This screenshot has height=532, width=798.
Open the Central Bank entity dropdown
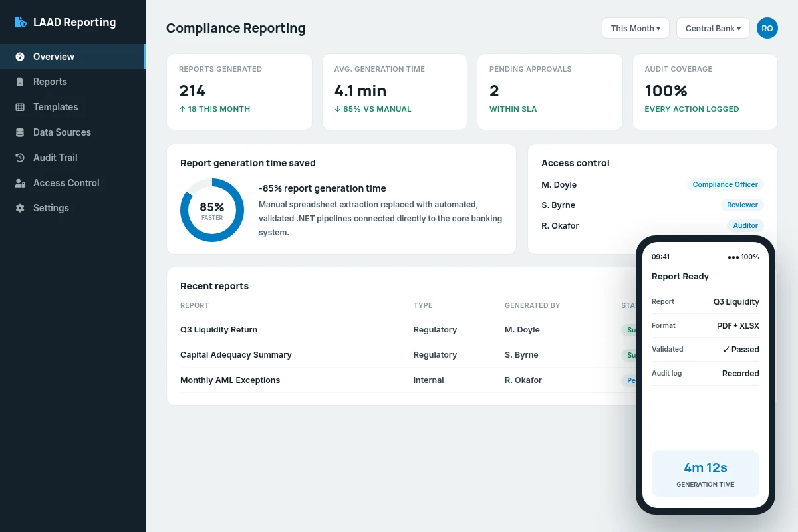[713, 28]
